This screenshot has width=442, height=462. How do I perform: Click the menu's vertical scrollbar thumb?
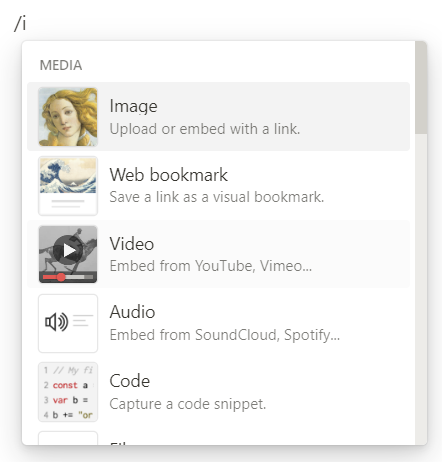[421, 88]
